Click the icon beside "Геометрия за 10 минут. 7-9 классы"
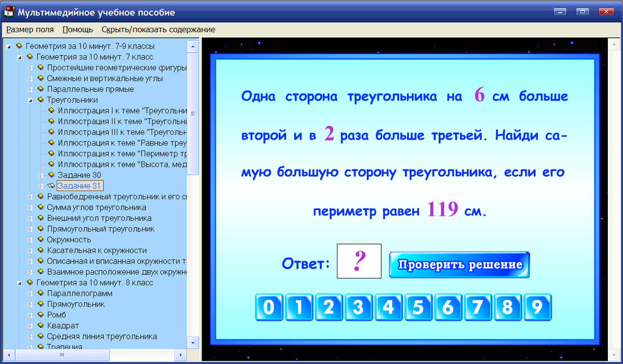Screen dimensions: 623x364 (20, 46)
